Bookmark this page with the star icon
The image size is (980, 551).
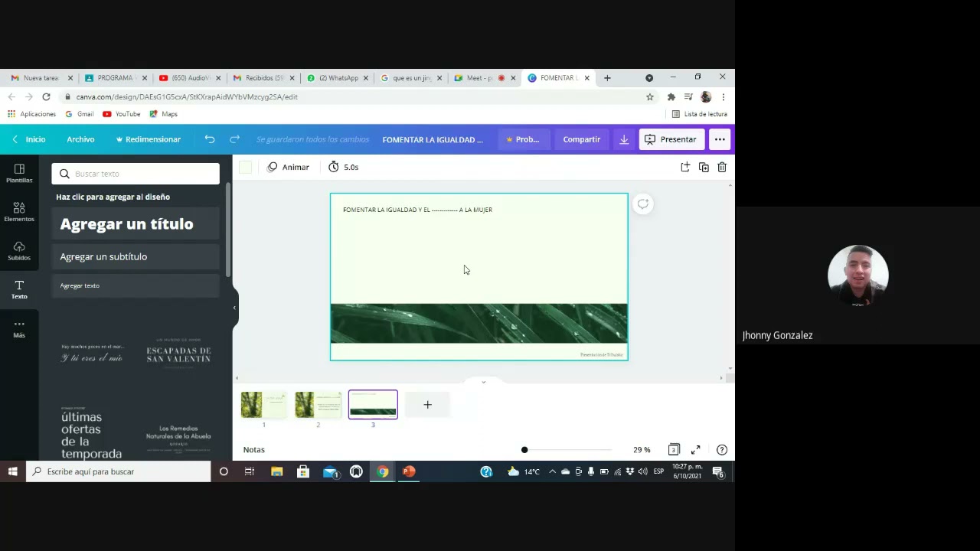(650, 97)
